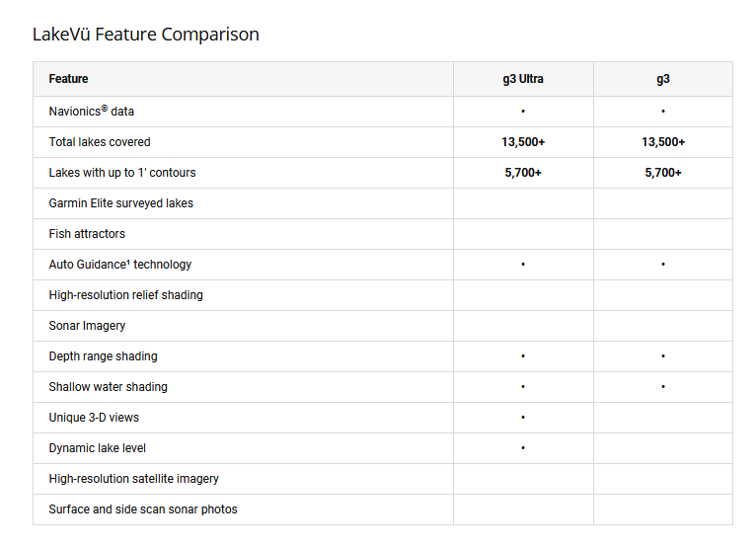Click Total lakes covered row label
This screenshot has width=756, height=548.
[100, 142]
